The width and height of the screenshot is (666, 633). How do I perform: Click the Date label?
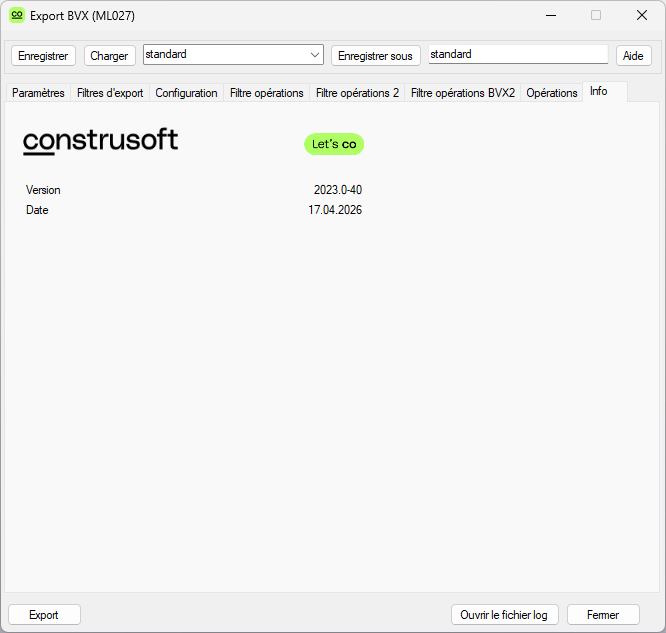pos(37,210)
